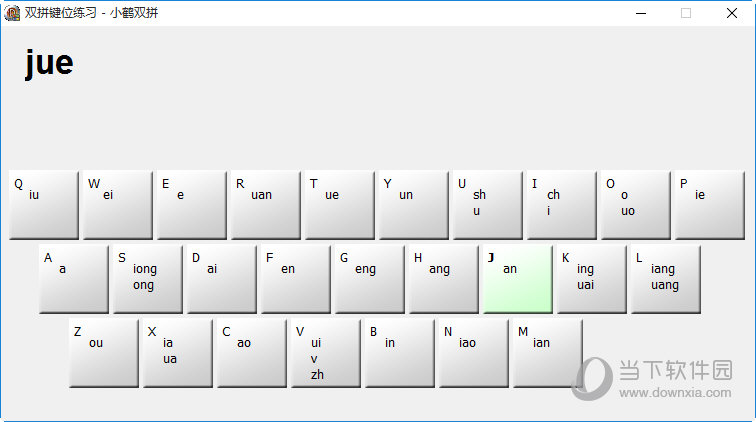Minimize the 双拼键位练习 window
The height and width of the screenshot is (422, 756).
[x=639, y=13]
